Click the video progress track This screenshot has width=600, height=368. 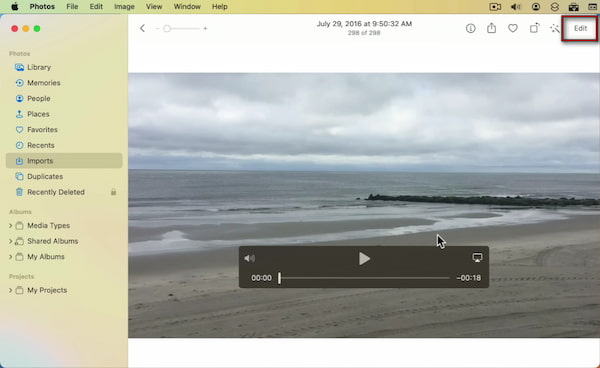click(365, 278)
